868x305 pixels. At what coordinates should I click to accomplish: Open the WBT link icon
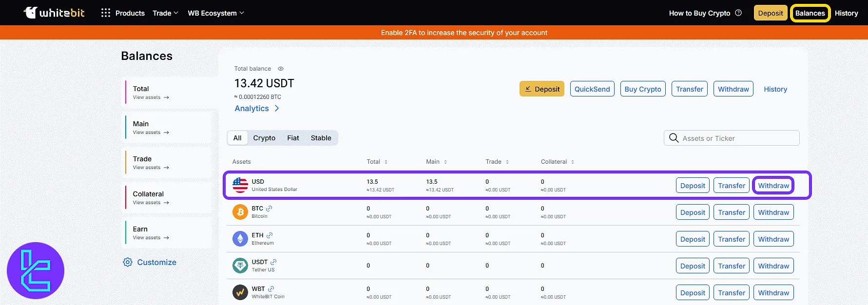[271, 289]
